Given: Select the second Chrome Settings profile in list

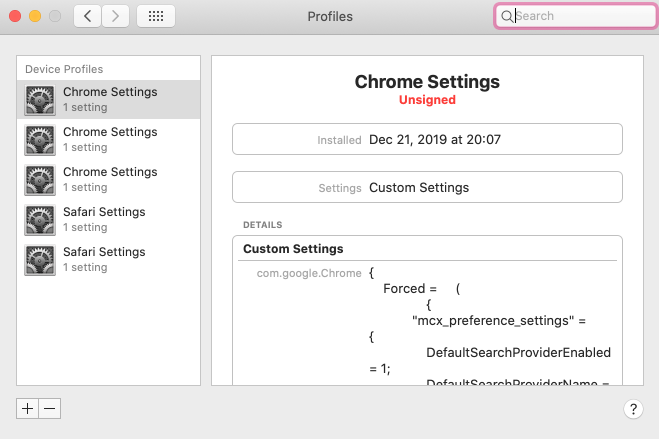Looking at the screenshot, I should tap(108, 139).
